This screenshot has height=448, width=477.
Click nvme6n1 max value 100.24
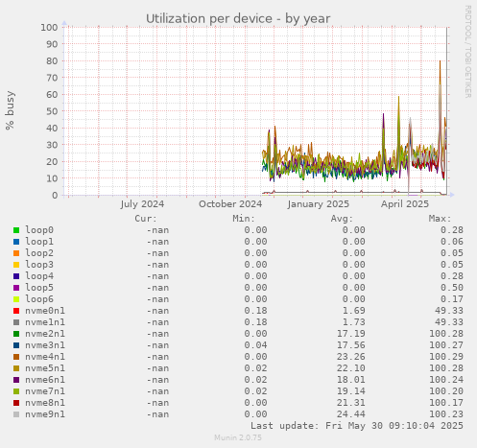(446, 380)
